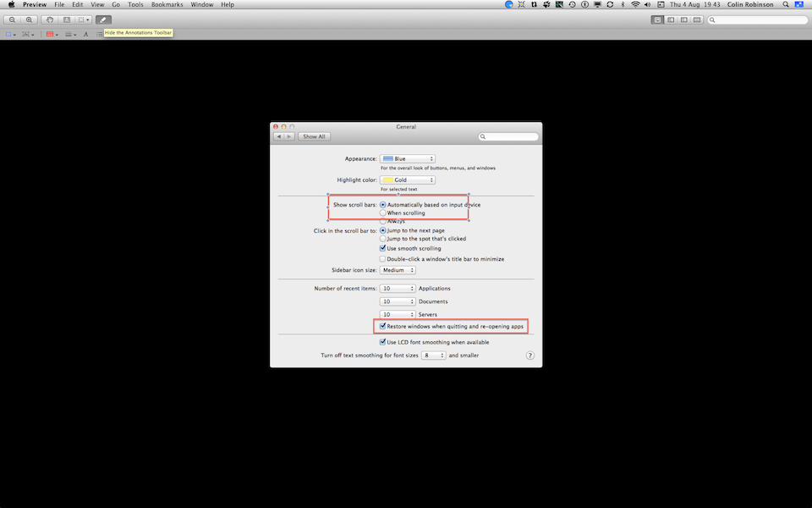This screenshot has width=812, height=508.
Task: Open the instant alpha tool icon
Action: pos(67,19)
